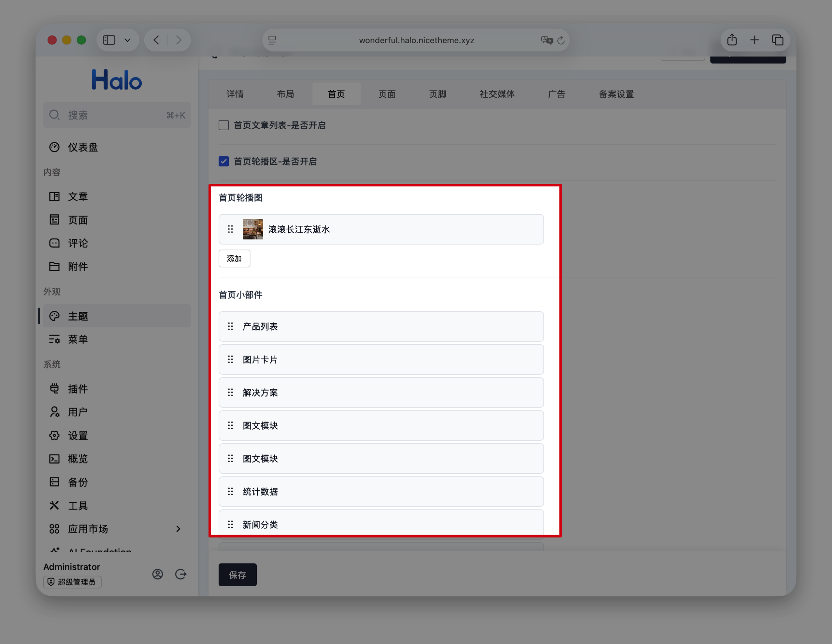Uncheck 首页轮播区-是否开启 checkbox

pyautogui.click(x=224, y=161)
